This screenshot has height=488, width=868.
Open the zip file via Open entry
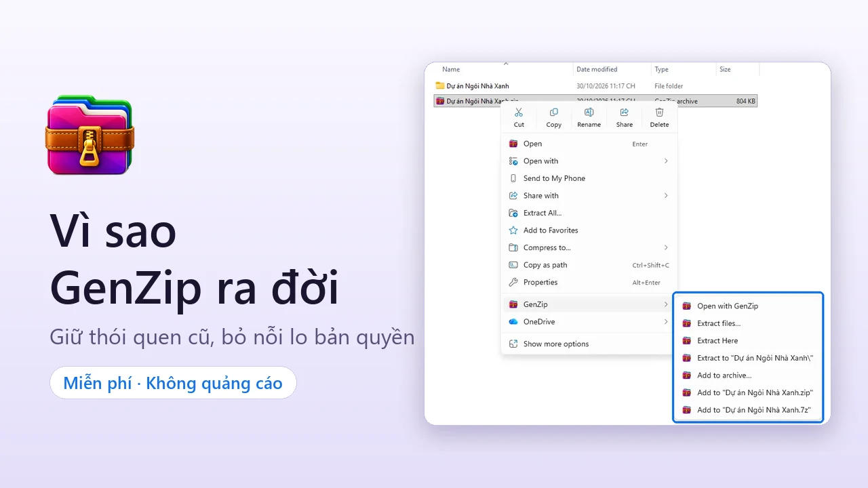(x=589, y=144)
